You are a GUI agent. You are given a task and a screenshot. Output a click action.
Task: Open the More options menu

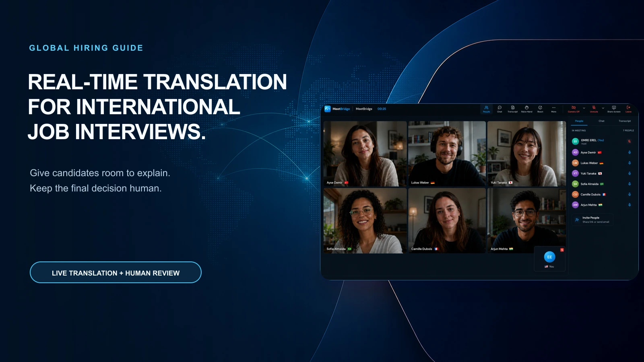[554, 109]
